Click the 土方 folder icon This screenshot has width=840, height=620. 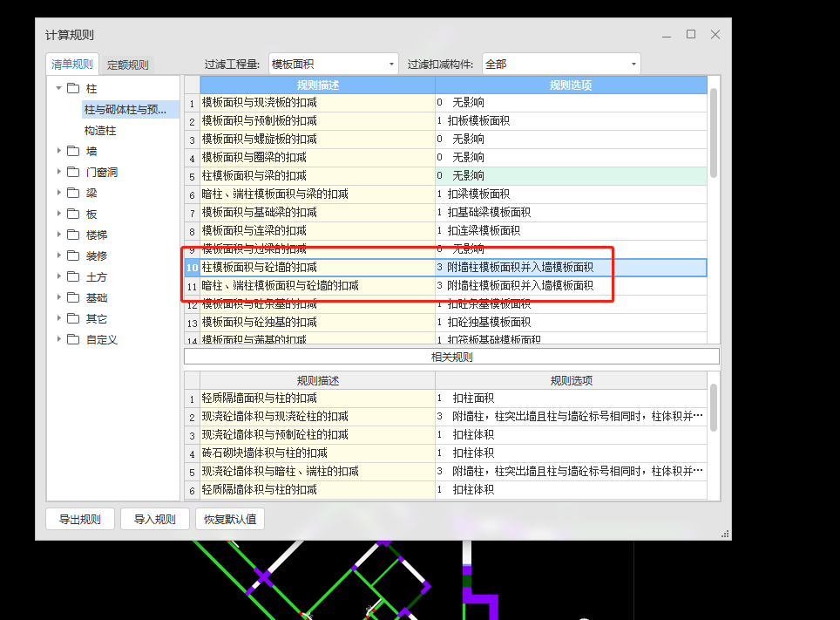[x=73, y=276]
